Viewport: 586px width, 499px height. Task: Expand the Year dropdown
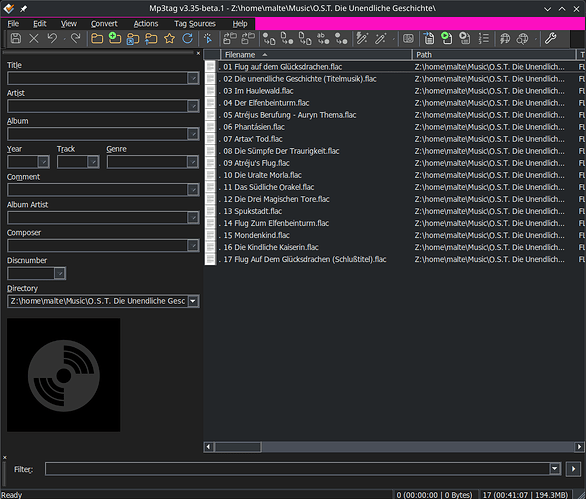(43, 162)
